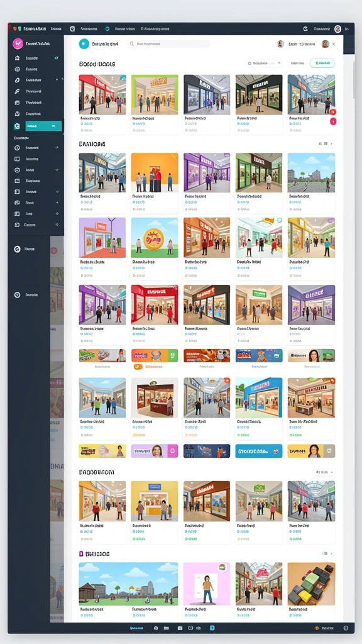
Task: Click the teal ring icon in top bar
Action: point(107,29)
